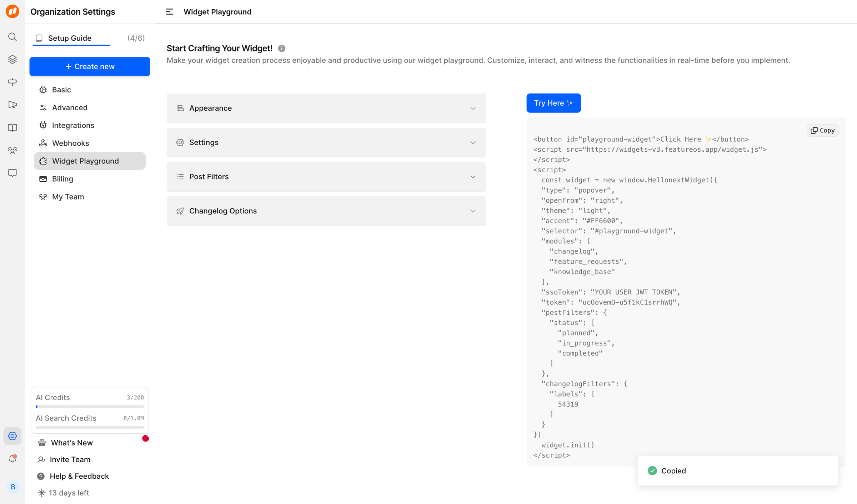Image resolution: width=857 pixels, height=504 pixels.
Task: Open the roadmap signpost icon
Action: click(x=12, y=82)
